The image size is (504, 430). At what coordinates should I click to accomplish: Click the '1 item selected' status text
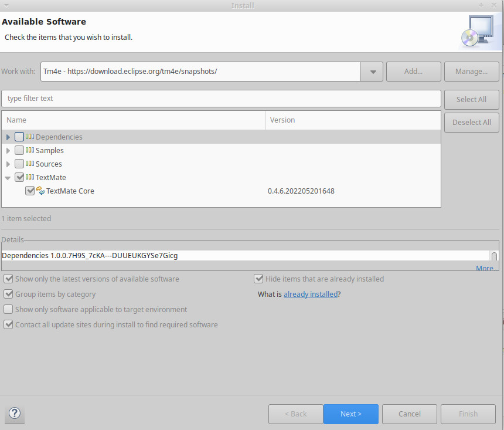(26, 219)
